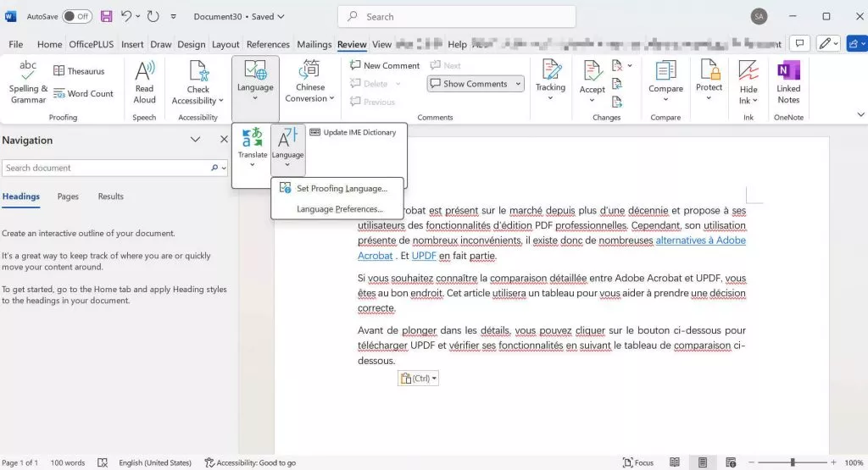This screenshot has width=868, height=470.
Task: Open the File tab
Action: pyautogui.click(x=15, y=44)
